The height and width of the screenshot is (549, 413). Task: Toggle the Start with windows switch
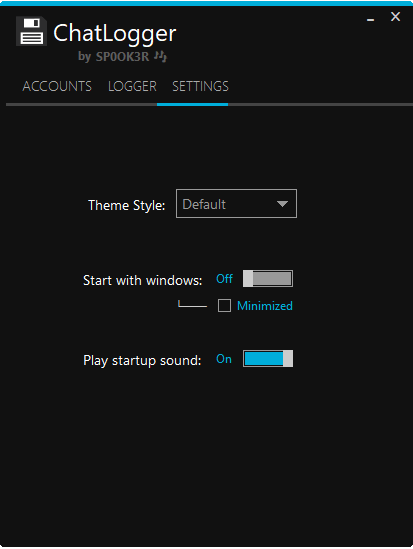point(268,279)
